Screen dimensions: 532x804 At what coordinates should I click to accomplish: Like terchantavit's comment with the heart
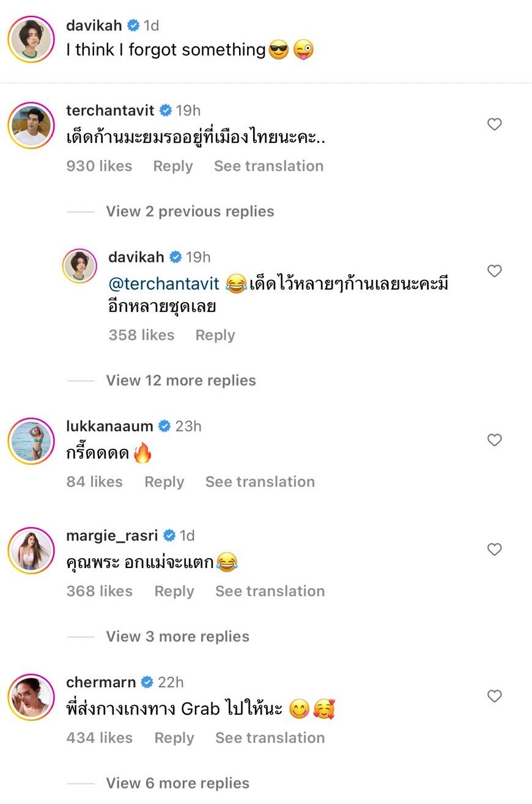(494, 125)
